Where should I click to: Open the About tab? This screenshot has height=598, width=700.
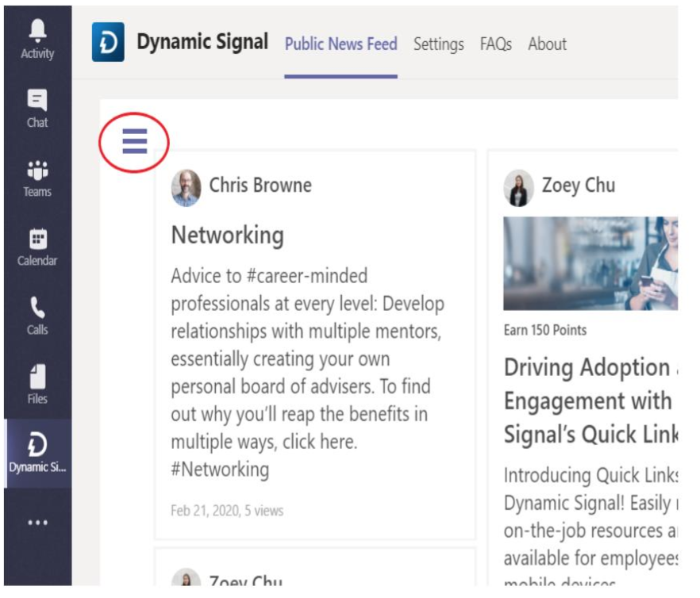pyautogui.click(x=548, y=44)
